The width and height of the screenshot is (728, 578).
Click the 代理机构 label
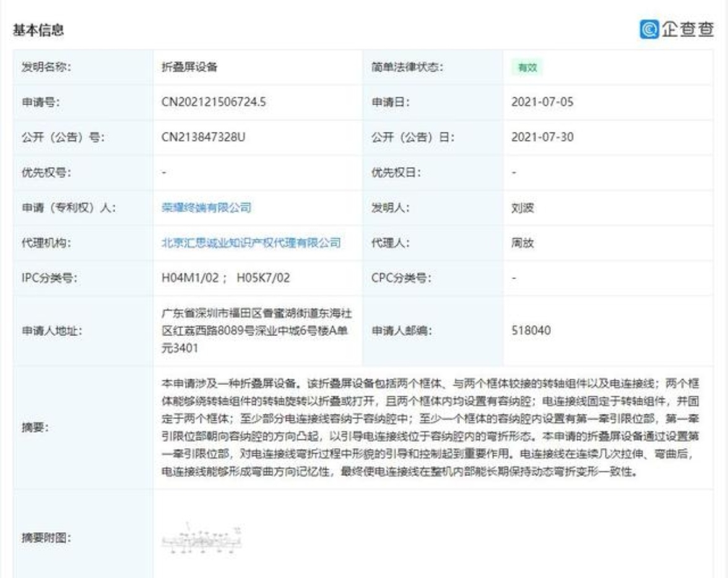point(46,243)
